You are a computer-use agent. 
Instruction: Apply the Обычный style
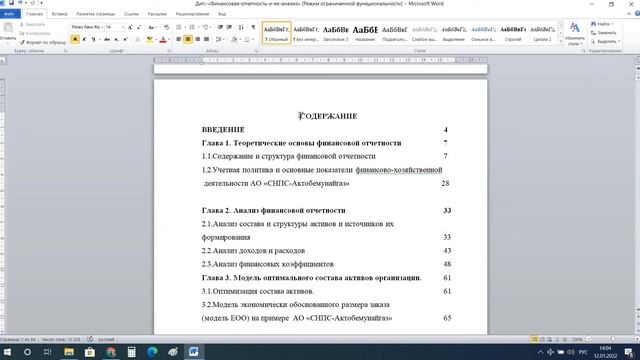(276, 33)
